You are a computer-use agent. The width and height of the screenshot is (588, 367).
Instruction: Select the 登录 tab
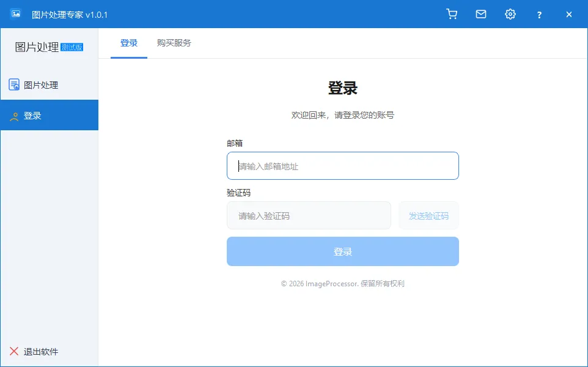click(129, 43)
